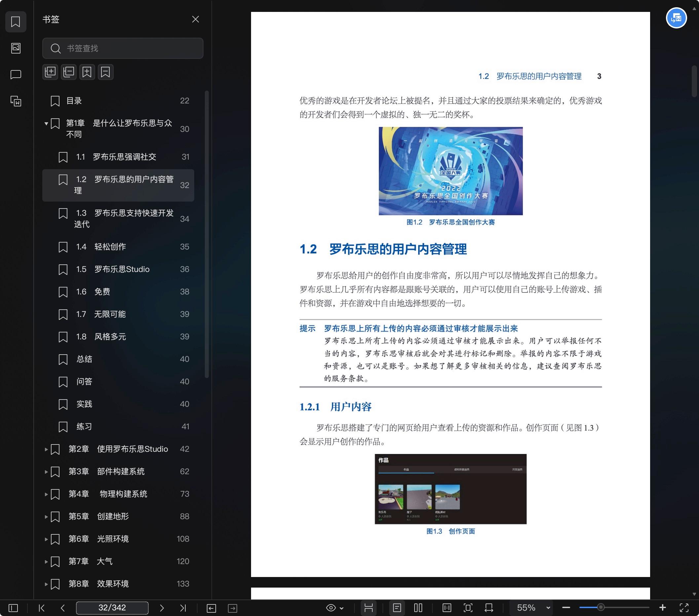
Task: Zoom in with the plus button
Action: [x=662, y=607]
